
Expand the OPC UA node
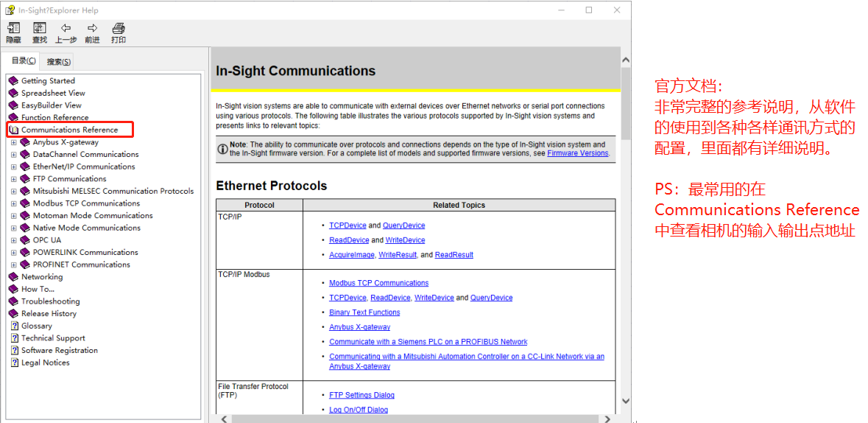(14, 240)
